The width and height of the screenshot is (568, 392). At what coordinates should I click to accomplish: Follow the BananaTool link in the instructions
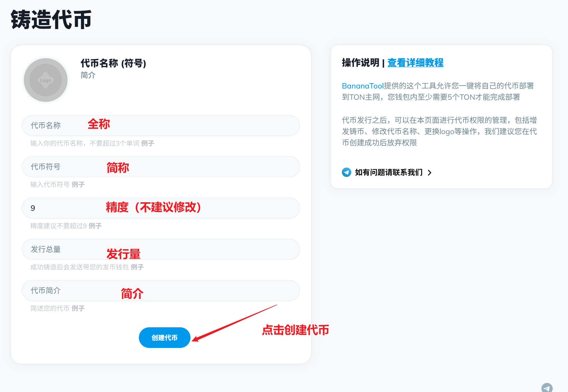(363, 86)
